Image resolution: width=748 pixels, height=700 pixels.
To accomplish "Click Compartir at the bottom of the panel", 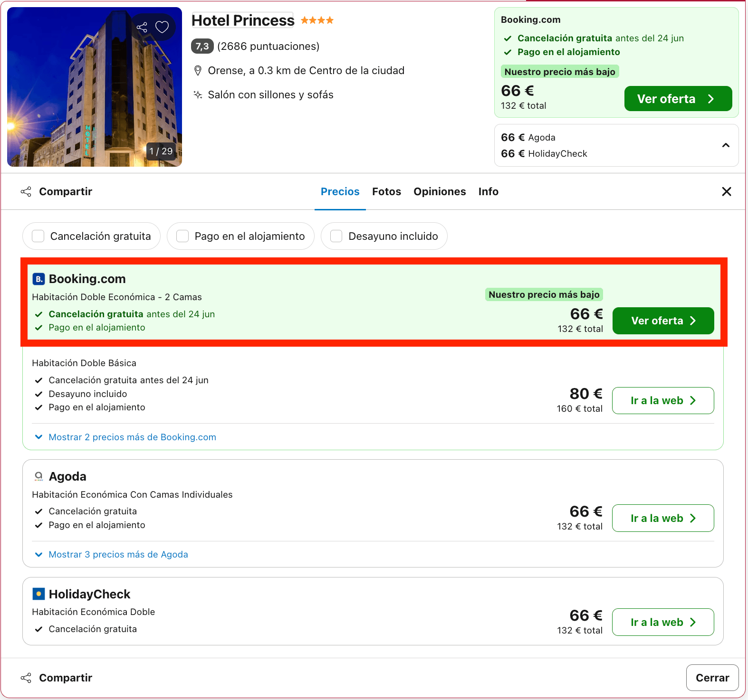I will pyautogui.click(x=57, y=678).
